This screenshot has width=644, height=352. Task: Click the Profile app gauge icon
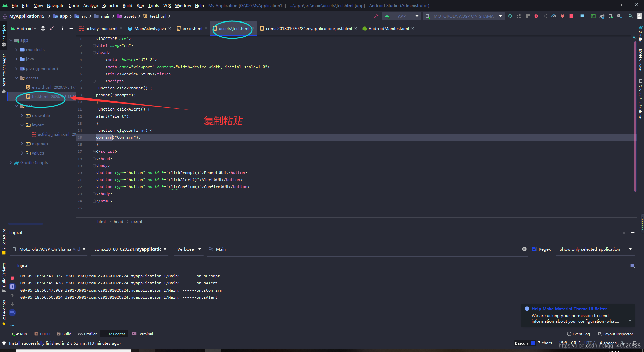point(554,16)
